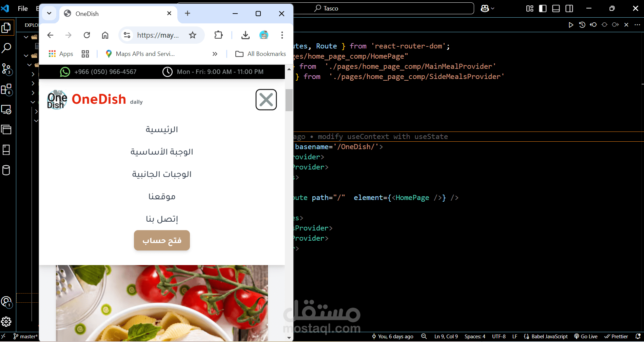Toggle Go Live server in status bar

586,337
